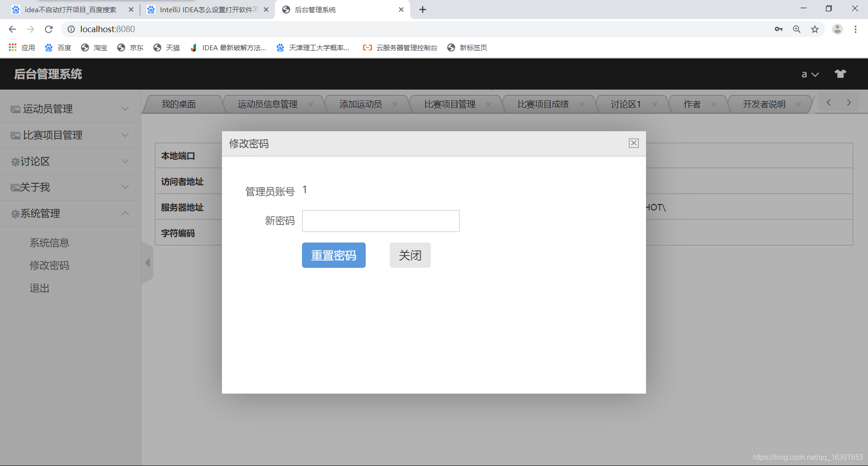The height and width of the screenshot is (466, 868).
Task: Expand the 比赛项目管理 sidebar menu
Action: click(x=71, y=135)
